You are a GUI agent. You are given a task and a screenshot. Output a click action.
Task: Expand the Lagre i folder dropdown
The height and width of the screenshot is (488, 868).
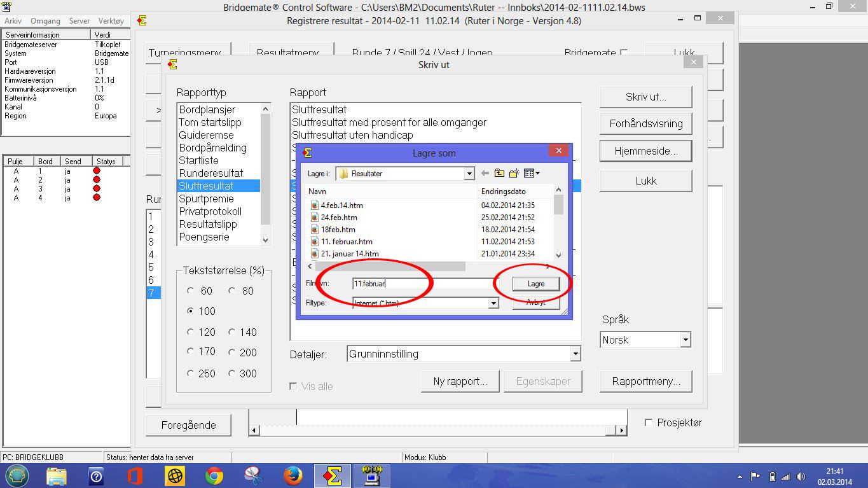(469, 173)
